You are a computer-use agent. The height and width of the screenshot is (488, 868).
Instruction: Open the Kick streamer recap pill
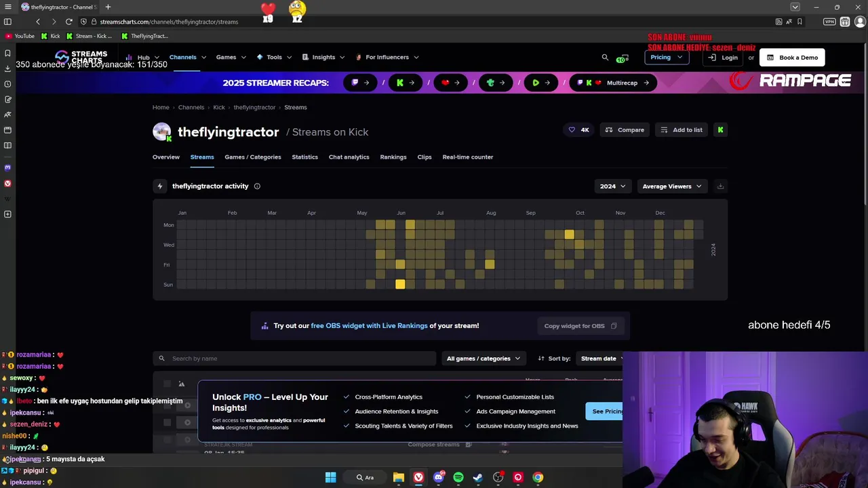pos(406,83)
